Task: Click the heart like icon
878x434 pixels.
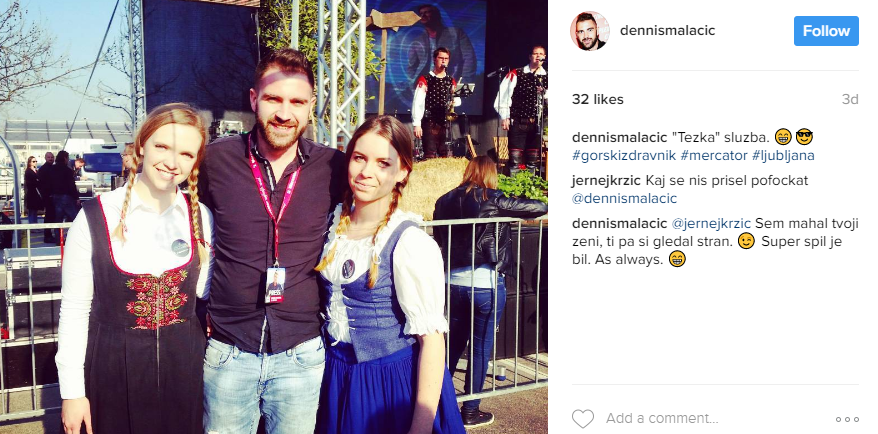Action: click(582, 418)
